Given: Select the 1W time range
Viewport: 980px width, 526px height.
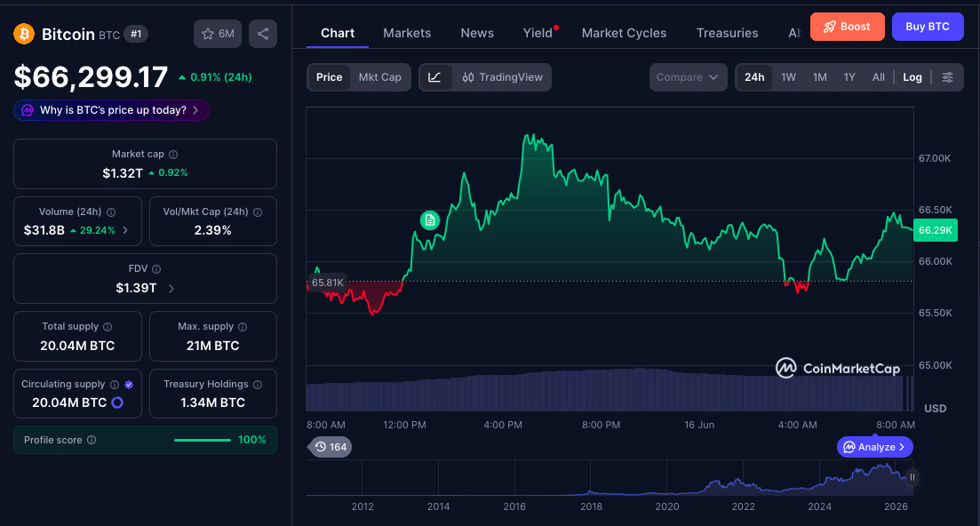Looking at the screenshot, I should 788,77.
